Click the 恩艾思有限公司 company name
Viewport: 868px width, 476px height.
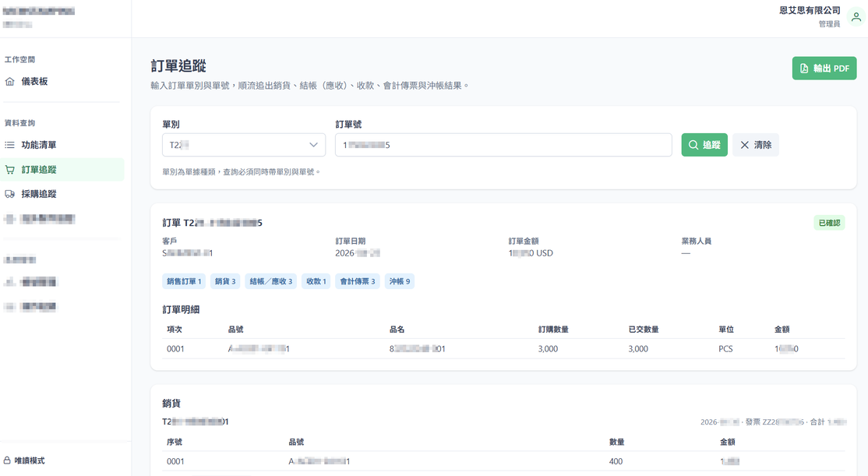810,10
